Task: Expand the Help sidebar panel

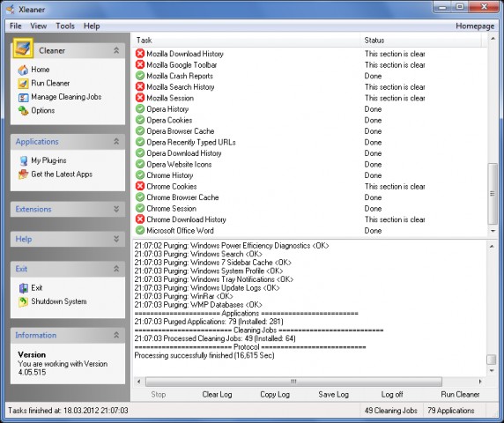Action: coord(116,239)
